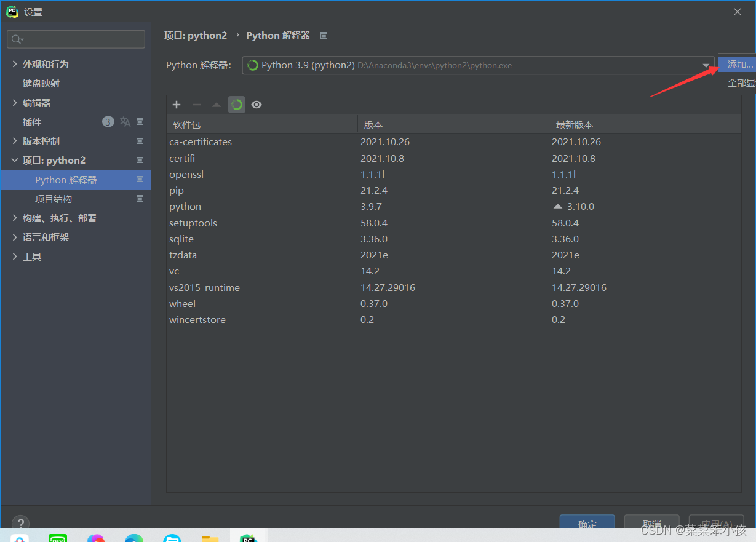Select the Python 3.9 (python2) interpreter combo box
Image resolution: width=756 pixels, height=542 pixels.
tap(478, 65)
